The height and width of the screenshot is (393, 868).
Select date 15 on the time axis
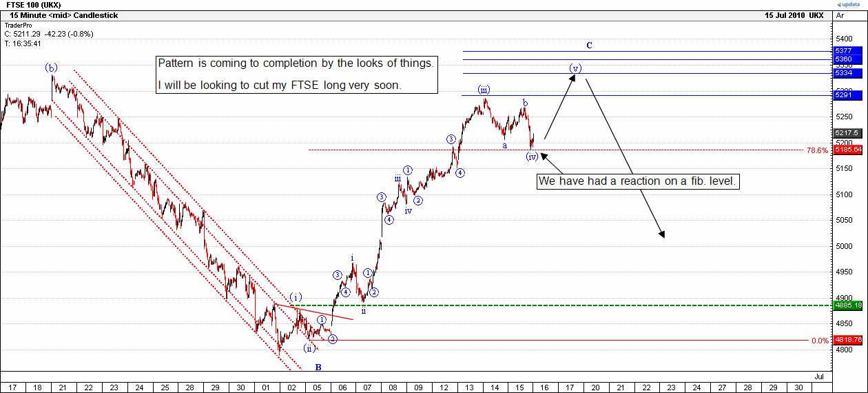click(x=519, y=388)
